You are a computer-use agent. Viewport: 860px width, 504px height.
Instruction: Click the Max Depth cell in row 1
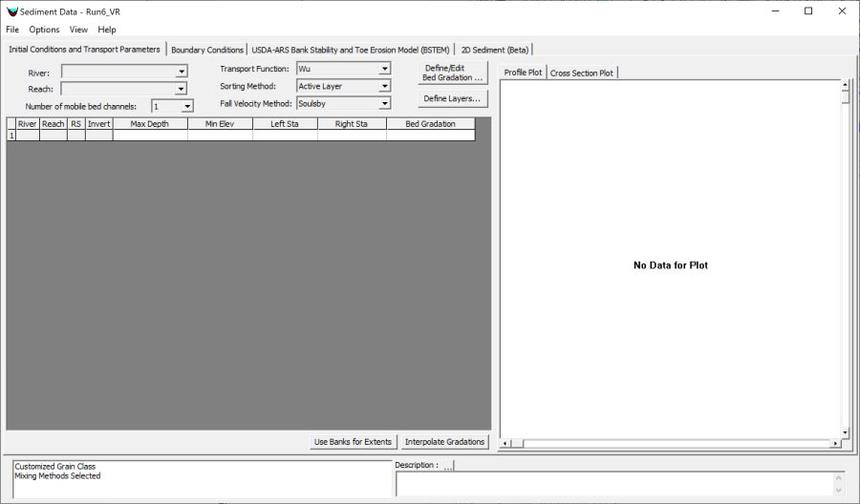150,135
